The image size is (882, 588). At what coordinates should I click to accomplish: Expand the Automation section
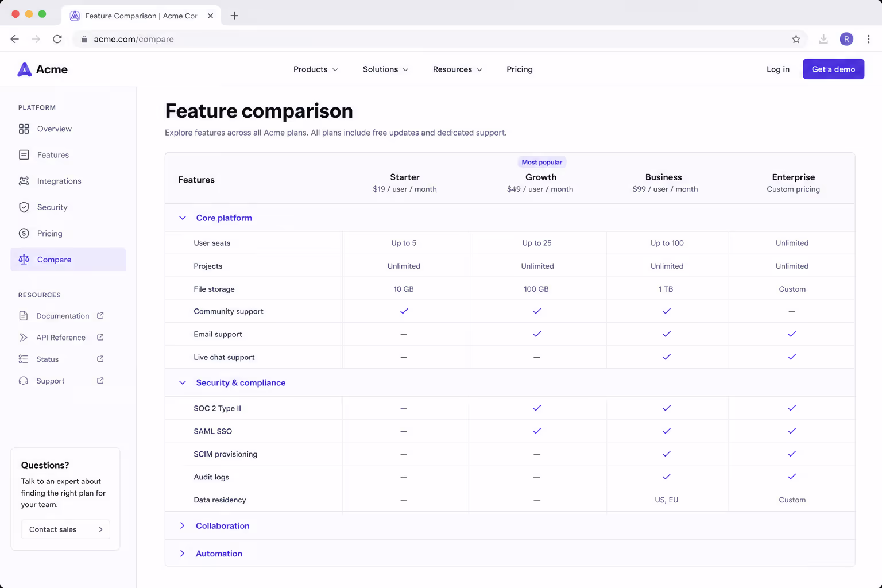click(x=183, y=554)
